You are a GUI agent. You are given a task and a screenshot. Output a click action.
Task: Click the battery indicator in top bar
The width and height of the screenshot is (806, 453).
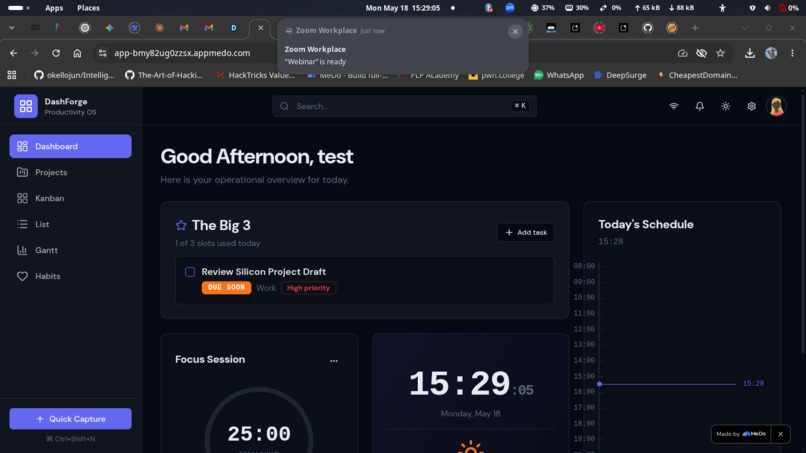[x=789, y=8]
